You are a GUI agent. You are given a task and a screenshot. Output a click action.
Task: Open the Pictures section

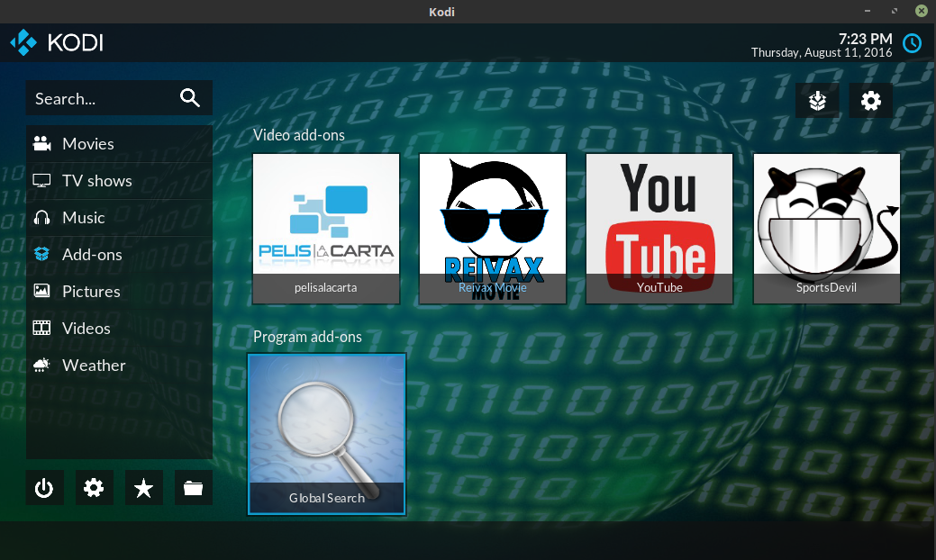point(120,292)
